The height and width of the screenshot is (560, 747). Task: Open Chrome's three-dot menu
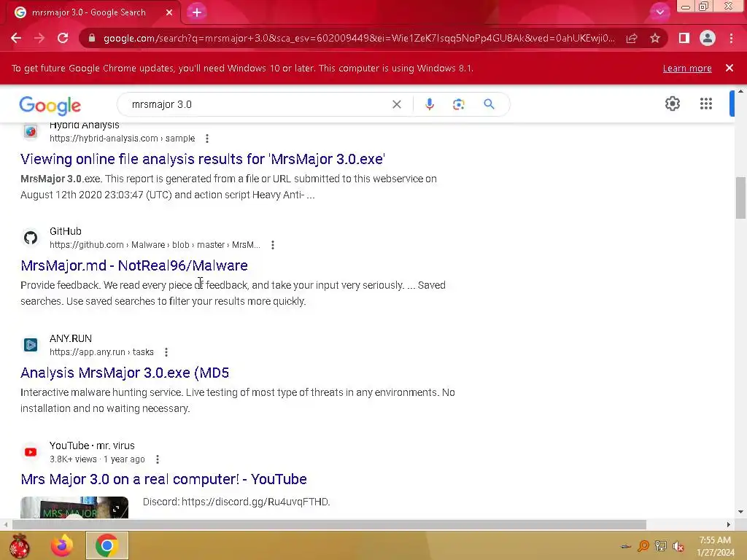coord(731,38)
